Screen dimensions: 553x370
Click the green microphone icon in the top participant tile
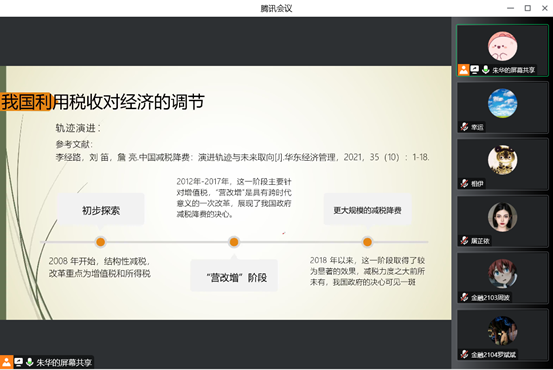pos(486,70)
